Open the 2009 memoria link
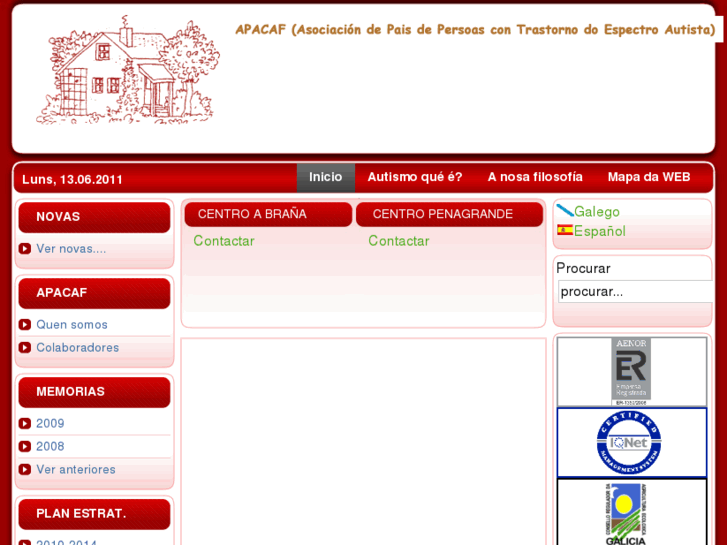Image resolution: width=727 pixels, height=545 pixels. tap(50, 423)
